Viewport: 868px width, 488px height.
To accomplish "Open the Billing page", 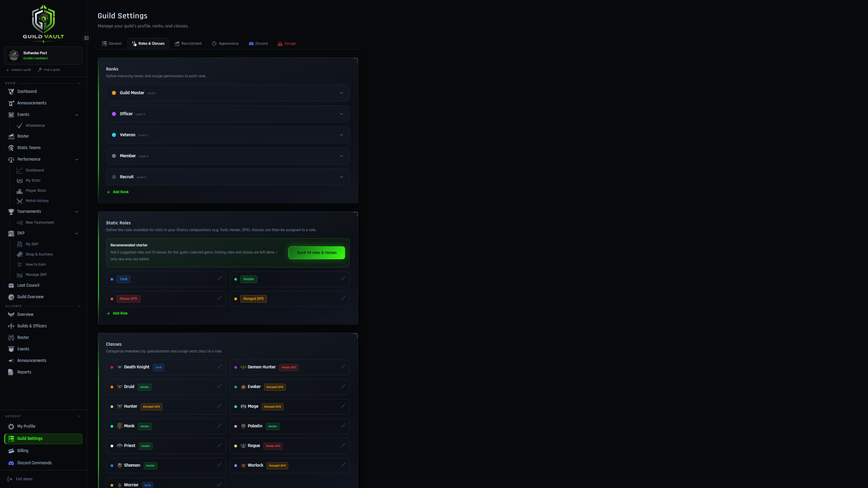I will coord(43,451).
